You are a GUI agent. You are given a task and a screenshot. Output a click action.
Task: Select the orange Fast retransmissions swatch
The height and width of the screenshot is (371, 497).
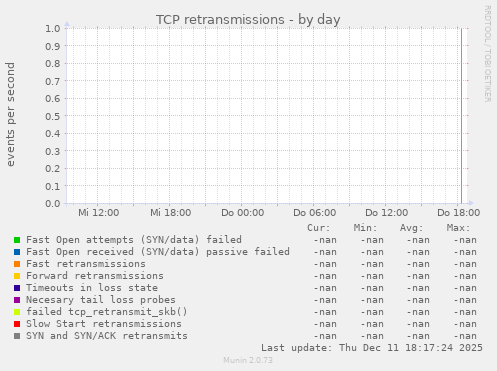tap(17, 264)
